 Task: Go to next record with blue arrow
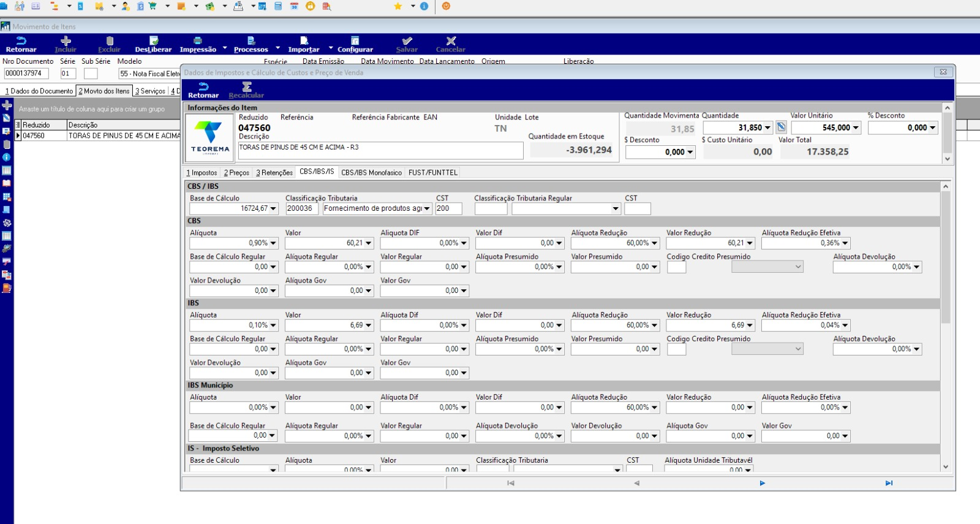click(x=763, y=483)
